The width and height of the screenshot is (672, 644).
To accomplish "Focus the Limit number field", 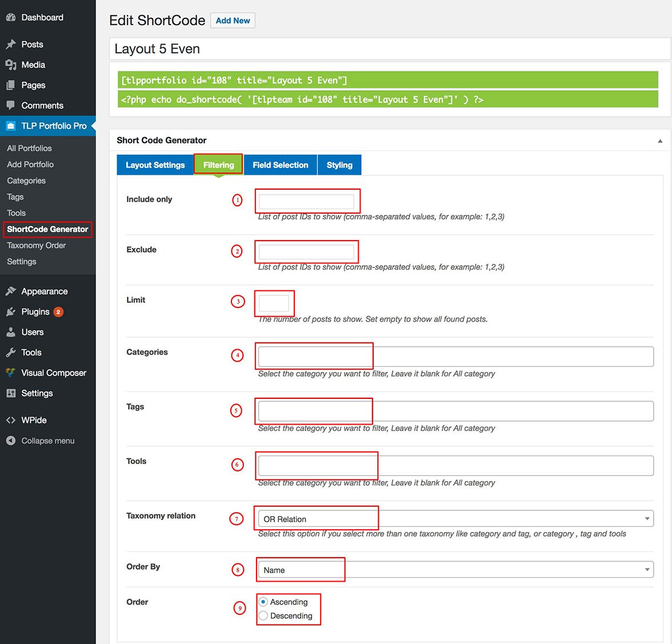I will pos(274,303).
